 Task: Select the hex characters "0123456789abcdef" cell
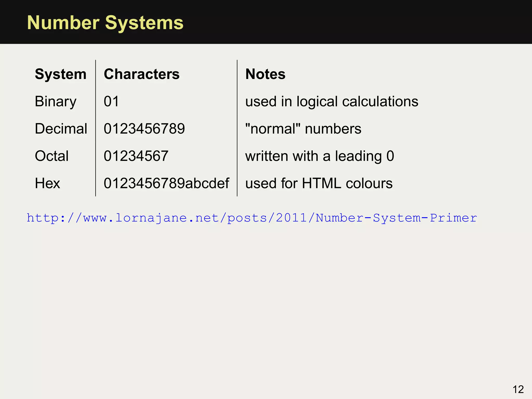[166, 183]
